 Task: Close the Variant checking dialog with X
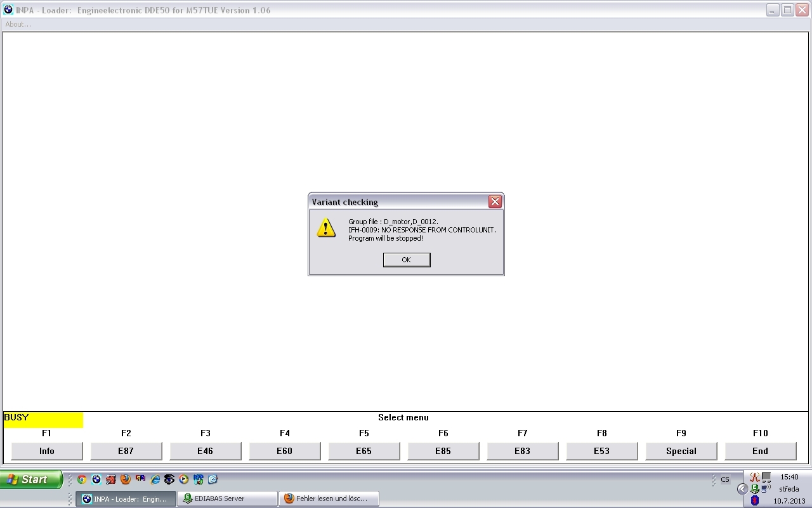[x=495, y=202]
